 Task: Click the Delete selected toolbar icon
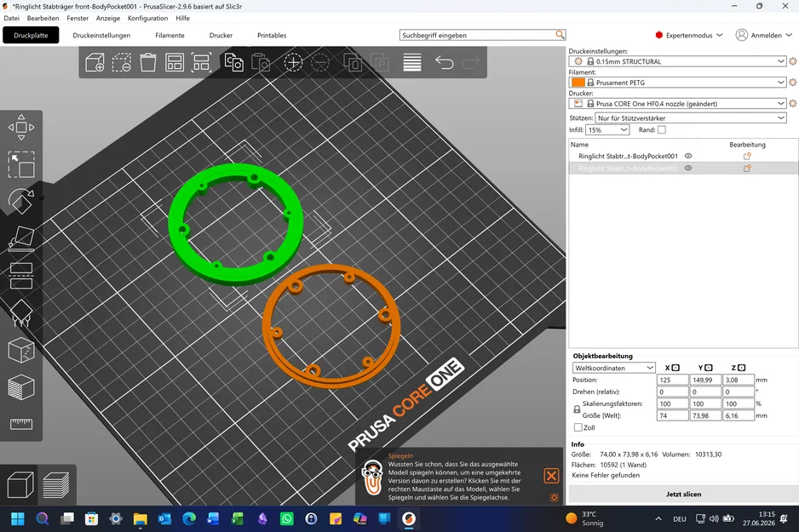point(122,63)
